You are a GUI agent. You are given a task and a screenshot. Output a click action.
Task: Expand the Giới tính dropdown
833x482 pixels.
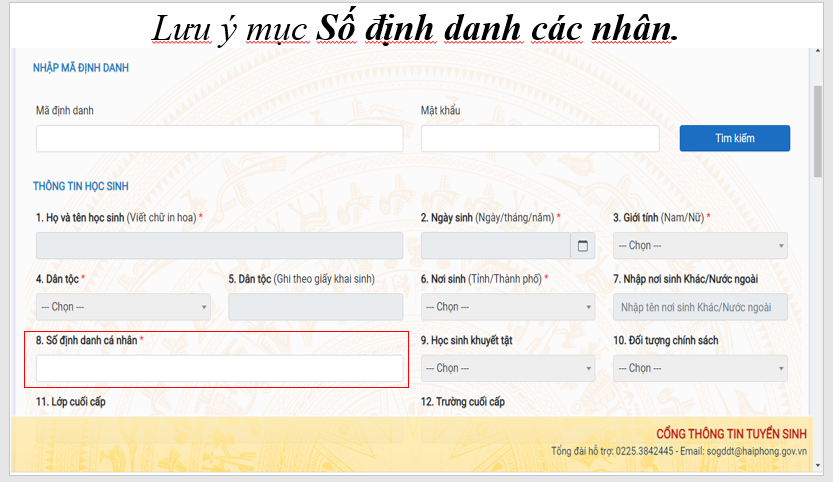[x=699, y=246]
